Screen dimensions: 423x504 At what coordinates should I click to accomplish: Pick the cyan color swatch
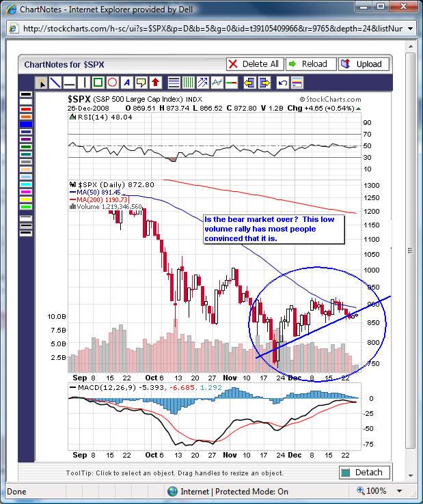pos(26,184)
